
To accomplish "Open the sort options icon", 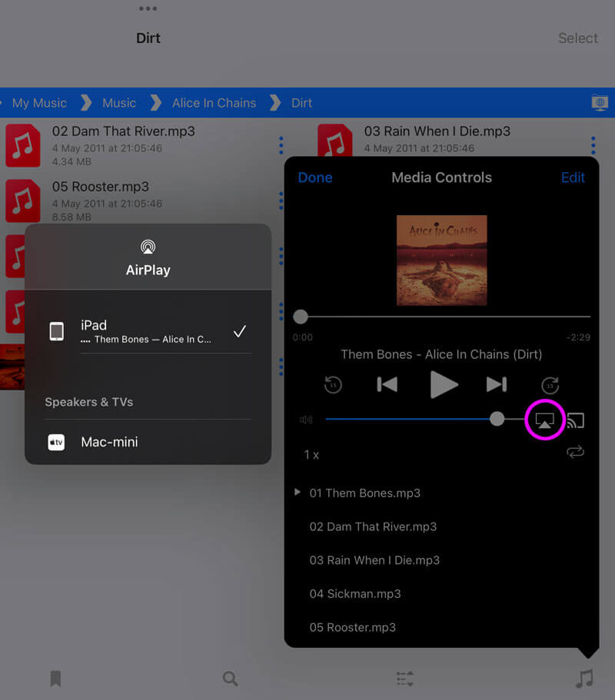I will tap(405, 678).
